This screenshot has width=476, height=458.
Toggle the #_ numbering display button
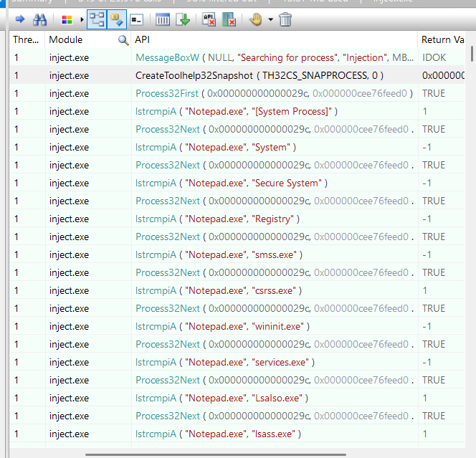point(136,19)
